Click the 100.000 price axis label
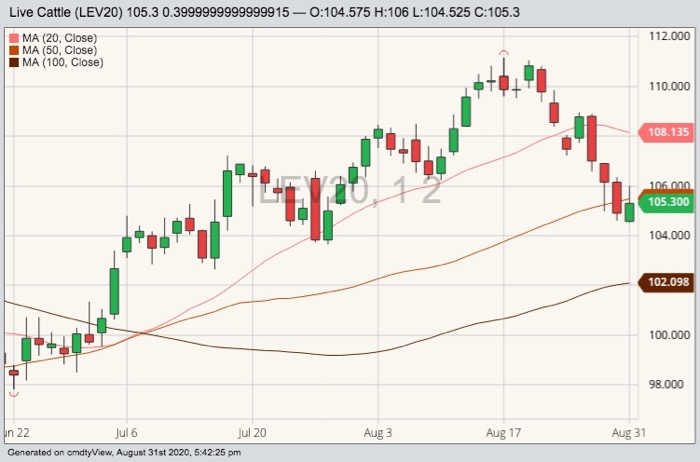Screen dimensions: 700x462 [x=669, y=335]
